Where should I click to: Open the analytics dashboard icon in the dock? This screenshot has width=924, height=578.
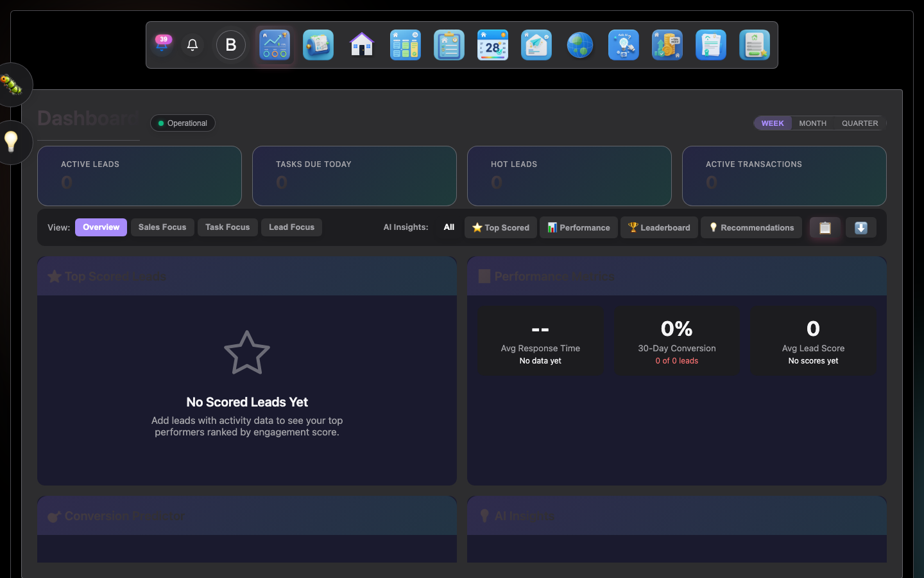coord(274,45)
